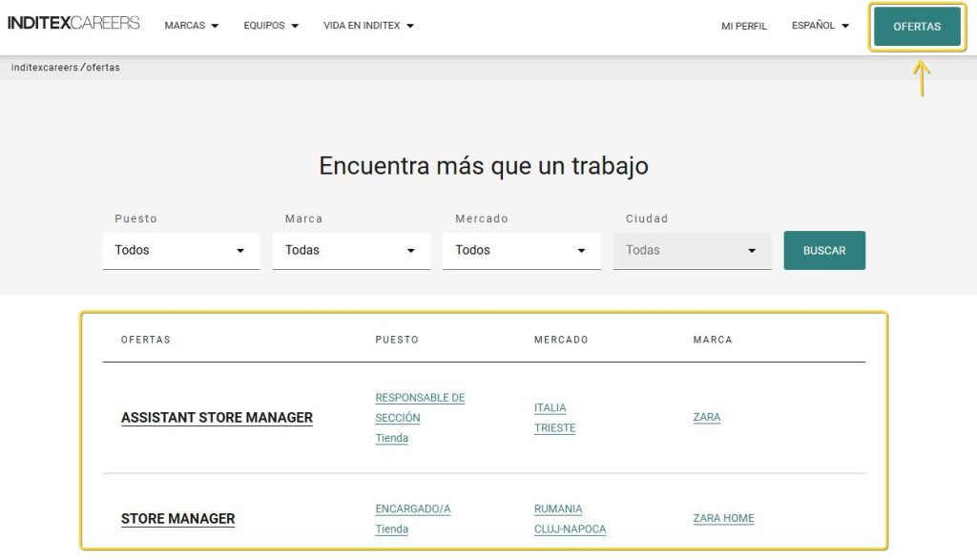
Task: Click the OFERTAS button
Action: (916, 27)
